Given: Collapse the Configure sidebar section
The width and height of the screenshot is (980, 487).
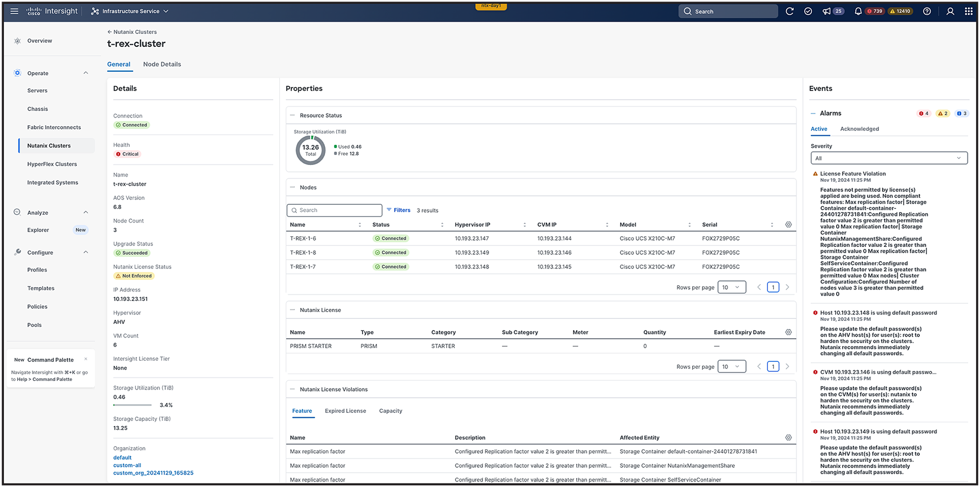Looking at the screenshot, I should pos(86,252).
